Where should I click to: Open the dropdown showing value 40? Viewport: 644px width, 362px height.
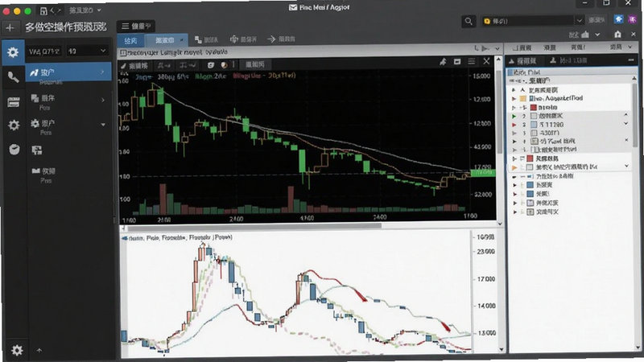(x=87, y=51)
